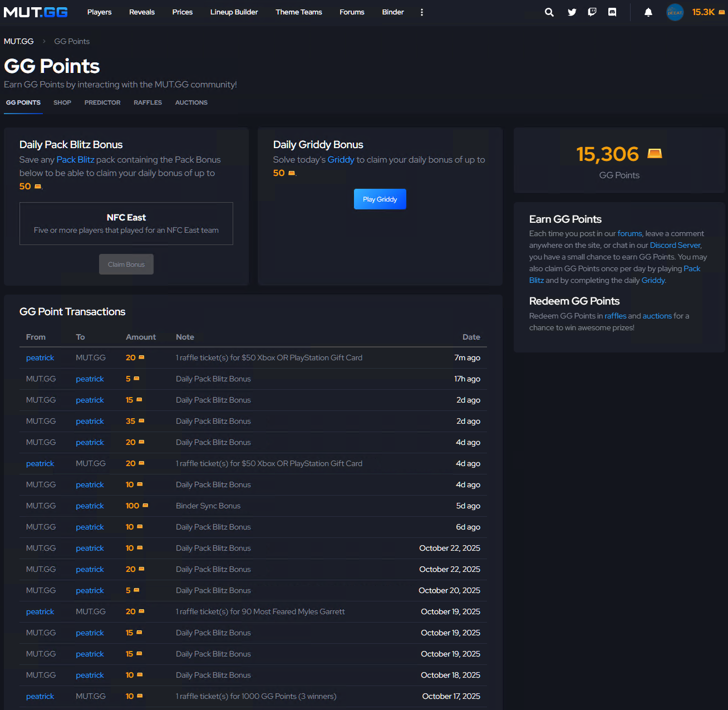Open the Twitch icon link
This screenshot has width=728, height=710.
[592, 12]
